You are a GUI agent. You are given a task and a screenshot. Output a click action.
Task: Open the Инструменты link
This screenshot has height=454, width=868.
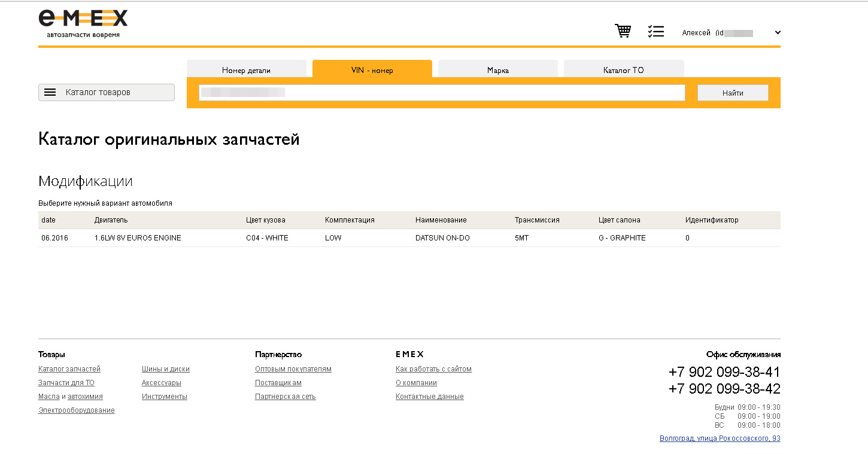click(165, 397)
